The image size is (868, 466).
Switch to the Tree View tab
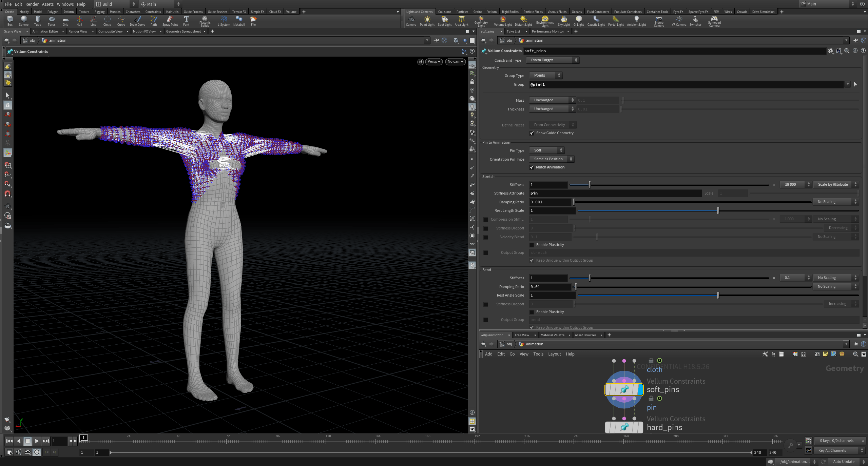[521, 335]
